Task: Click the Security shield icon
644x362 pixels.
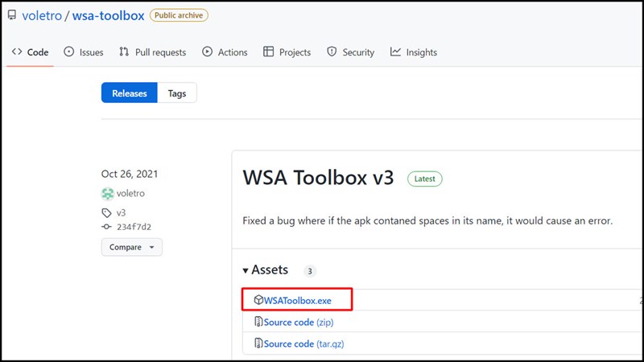Action: point(332,52)
